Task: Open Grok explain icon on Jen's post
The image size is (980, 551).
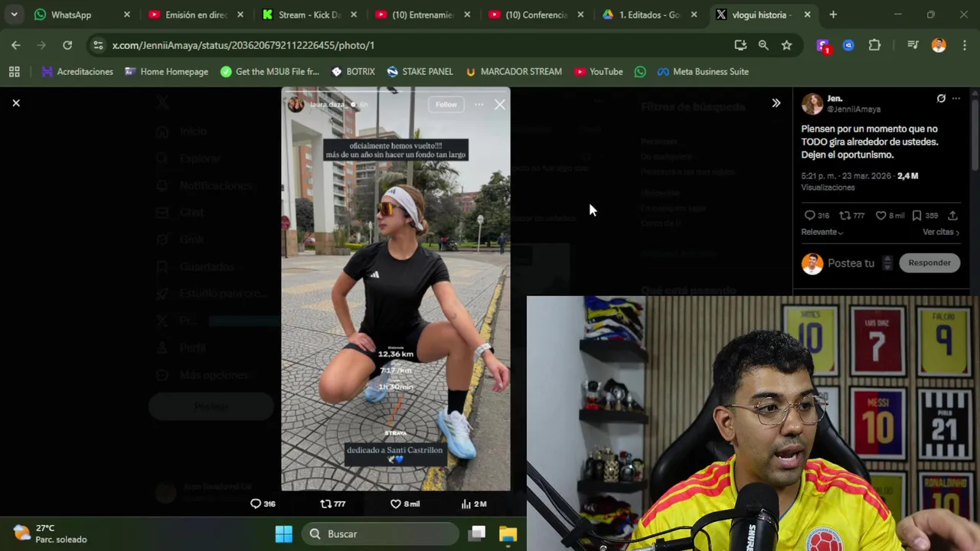Action: tap(941, 99)
